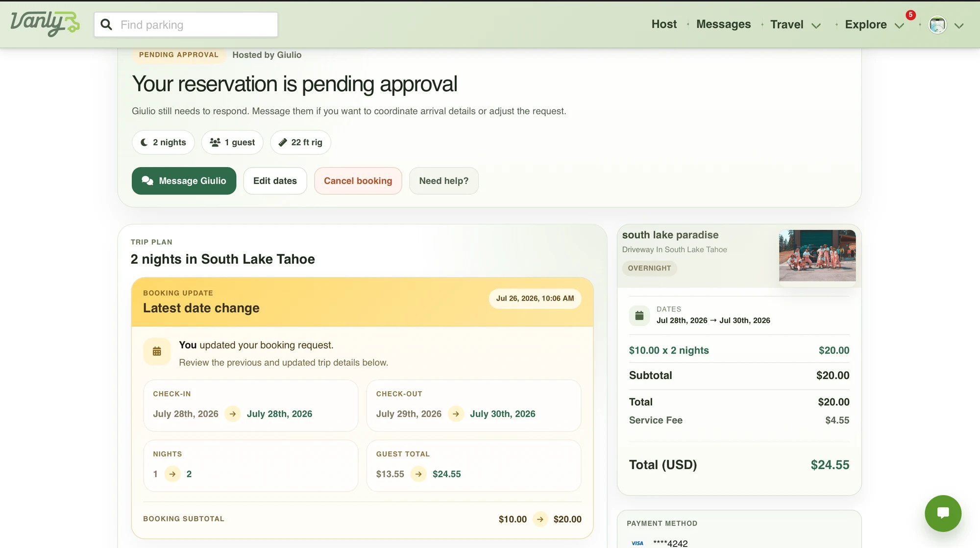This screenshot has width=980, height=548.
Task: Open Messages in the top navigation
Action: [723, 24]
